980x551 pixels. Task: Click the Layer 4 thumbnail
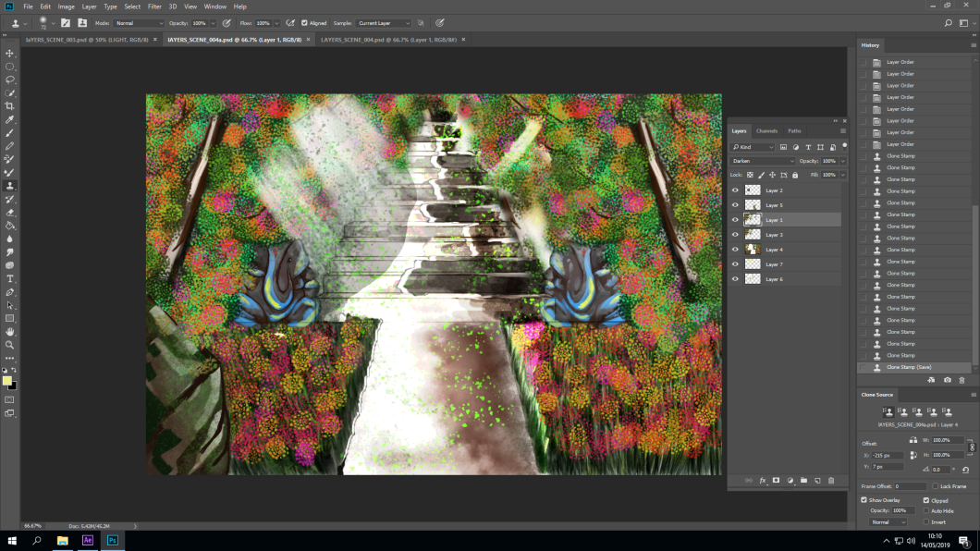point(753,250)
